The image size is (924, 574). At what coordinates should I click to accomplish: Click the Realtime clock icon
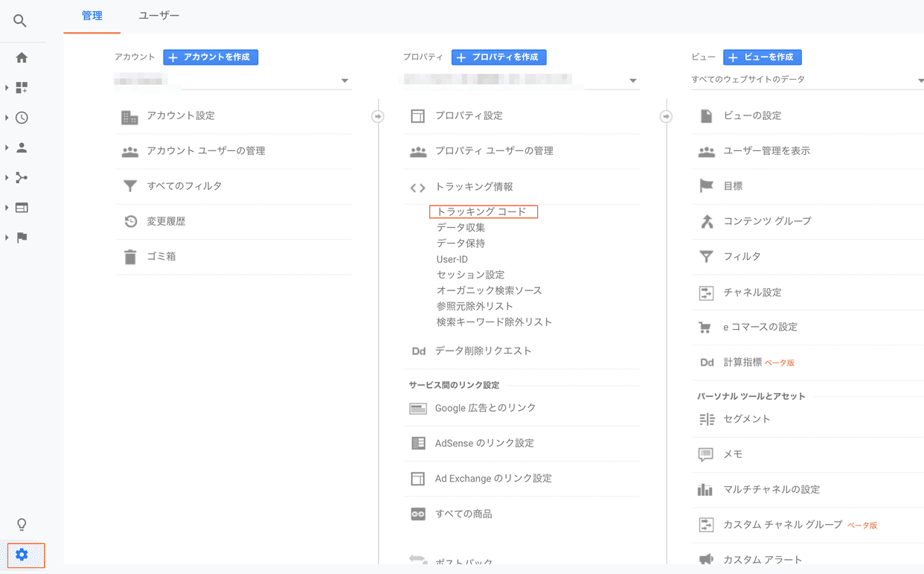pyautogui.click(x=23, y=117)
